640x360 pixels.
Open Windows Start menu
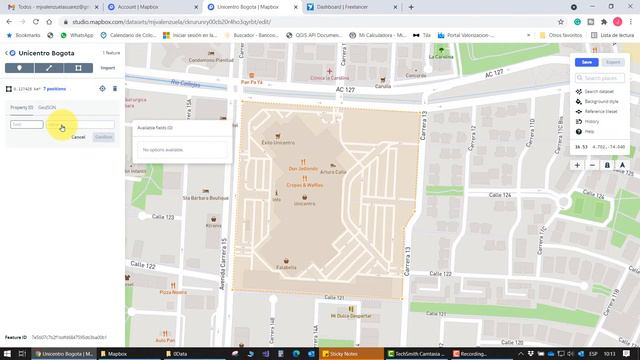pos(7,354)
